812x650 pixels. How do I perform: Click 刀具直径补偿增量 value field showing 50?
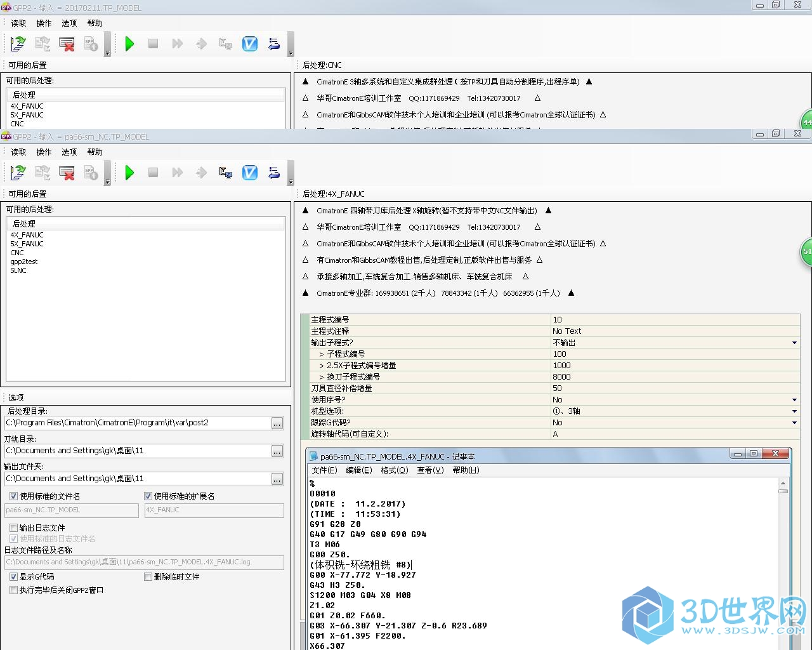(x=675, y=388)
